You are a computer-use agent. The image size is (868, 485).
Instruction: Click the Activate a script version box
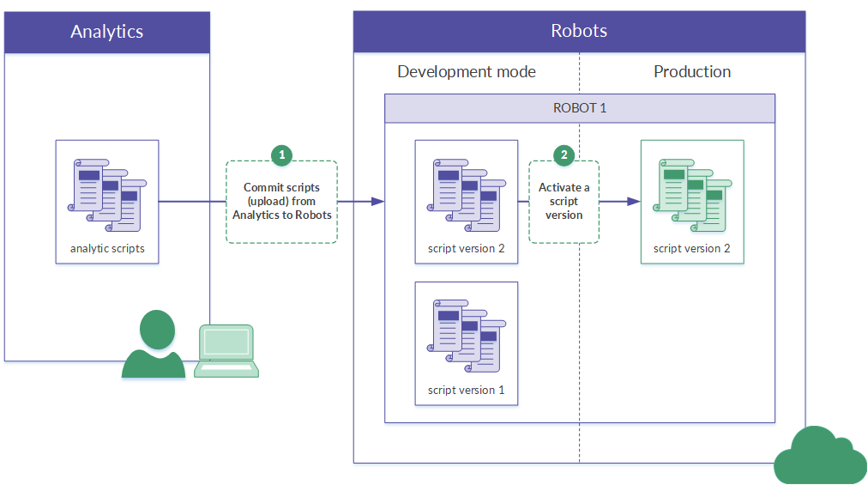click(x=564, y=202)
